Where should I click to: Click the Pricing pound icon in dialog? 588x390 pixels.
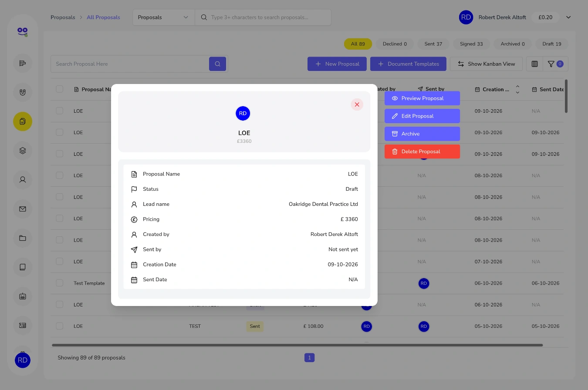tap(134, 219)
